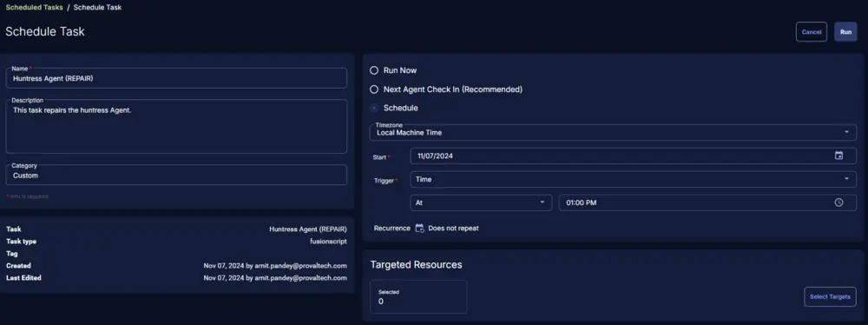868x325 pixels.
Task: Click the time field 01:00 PM
Action: pos(707,202)
